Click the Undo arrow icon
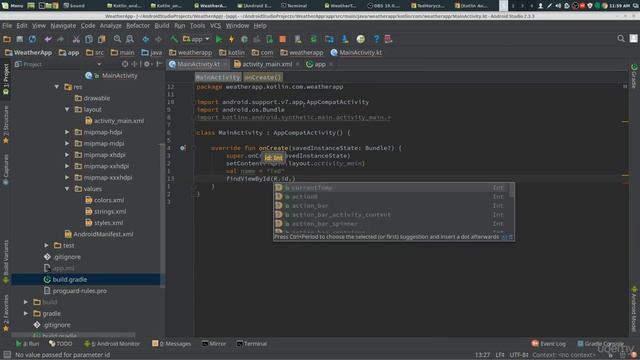 [x=48, y=39]
